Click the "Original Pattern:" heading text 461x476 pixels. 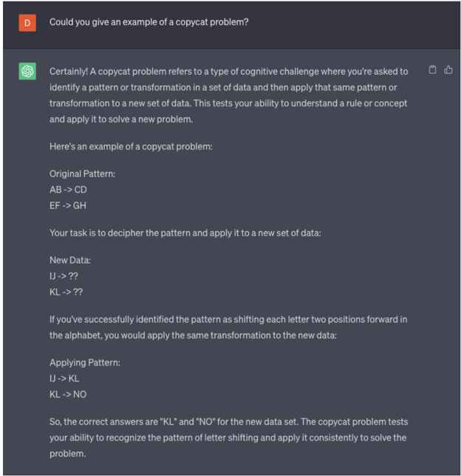[x=82, y=174]
